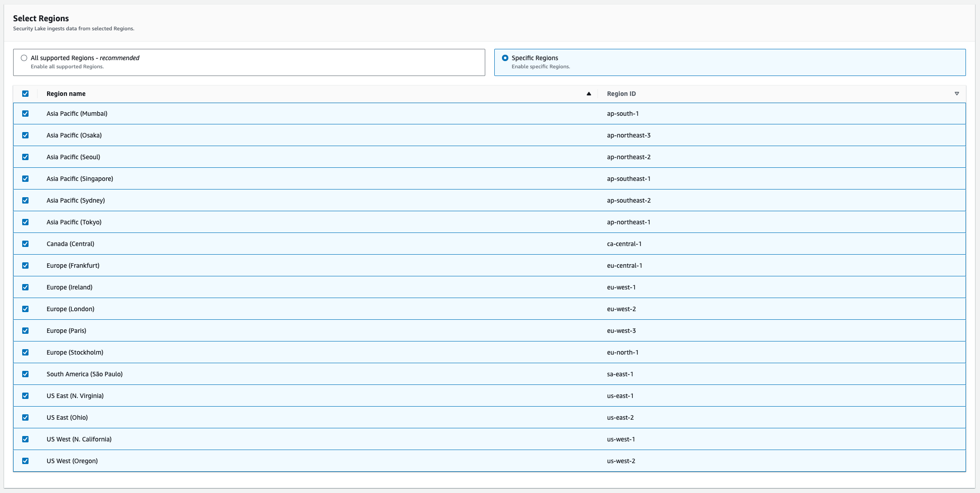The image size is (980, 493).
Task: Sort ascending by Region name arrow
Action: pyautogui.click(x=589, y=94)
